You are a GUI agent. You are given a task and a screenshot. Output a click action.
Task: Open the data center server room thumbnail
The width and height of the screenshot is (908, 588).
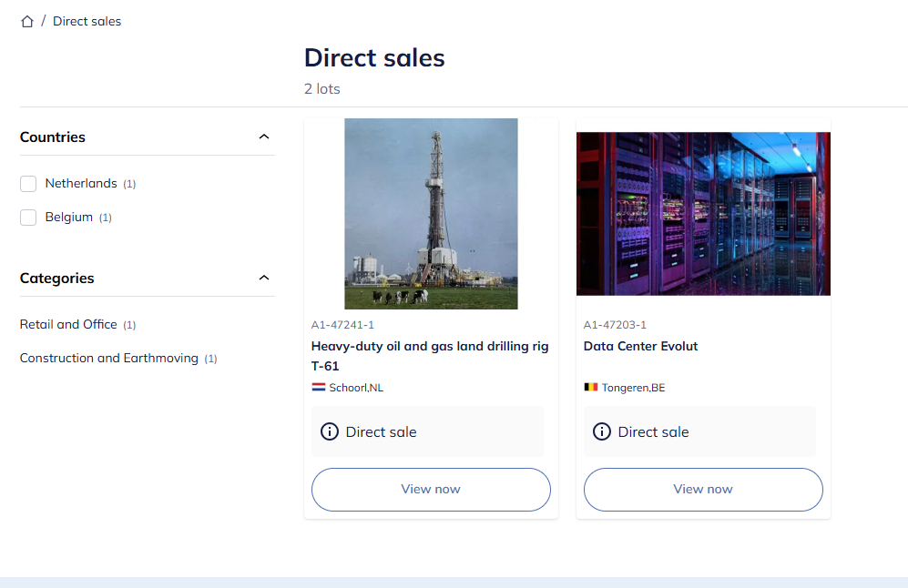tap(703, 214)
